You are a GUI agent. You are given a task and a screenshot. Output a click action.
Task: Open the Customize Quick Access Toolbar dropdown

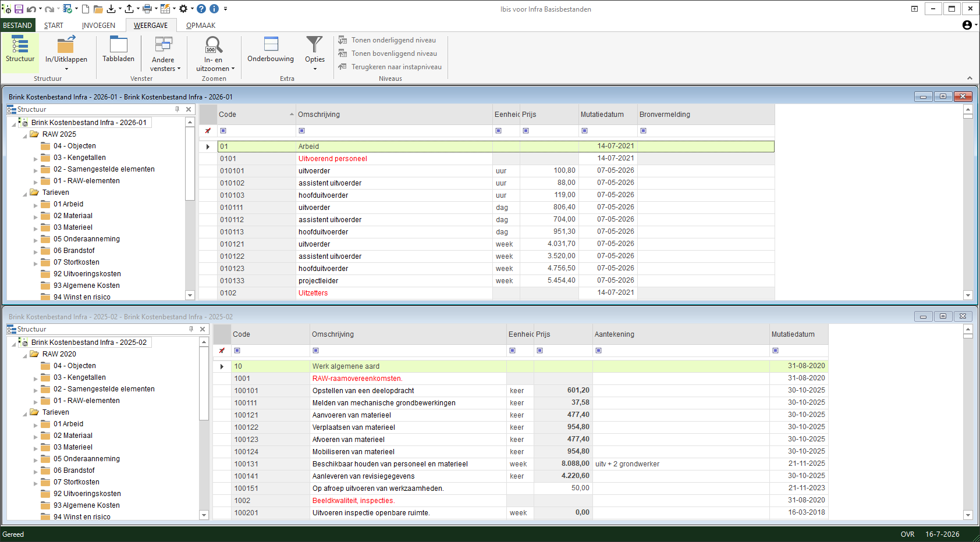pyautogui.click(x=226, y=9)
